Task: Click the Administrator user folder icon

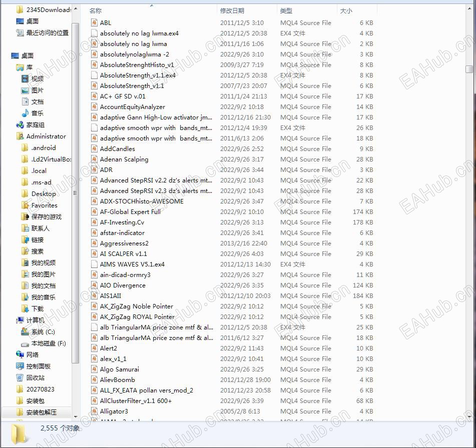Action: coord(20,136)
